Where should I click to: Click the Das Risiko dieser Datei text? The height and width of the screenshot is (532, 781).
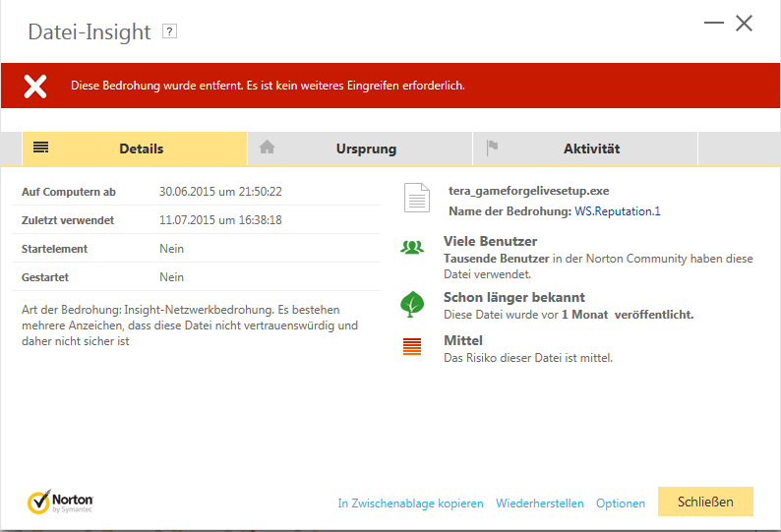[528, 358]
